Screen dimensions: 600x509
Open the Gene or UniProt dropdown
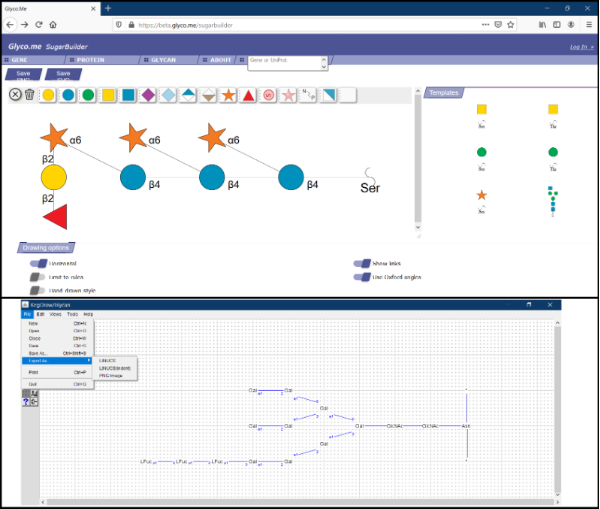(x=287, y=61)
